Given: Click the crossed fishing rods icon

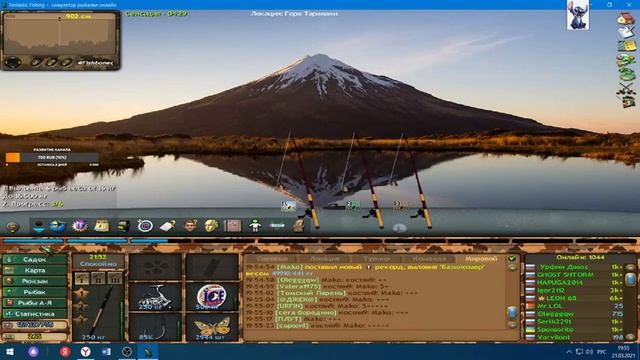Looking at the screenshot, I should [626, 88].
